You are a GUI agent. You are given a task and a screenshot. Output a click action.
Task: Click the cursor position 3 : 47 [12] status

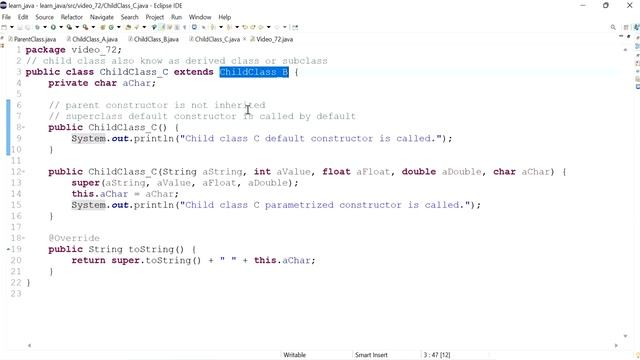437,355
